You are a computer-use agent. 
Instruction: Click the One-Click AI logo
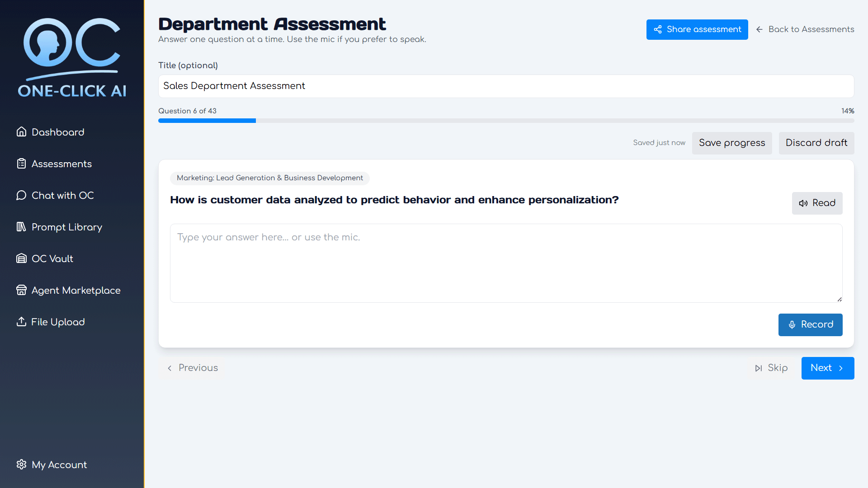click(x=72, y=58)
